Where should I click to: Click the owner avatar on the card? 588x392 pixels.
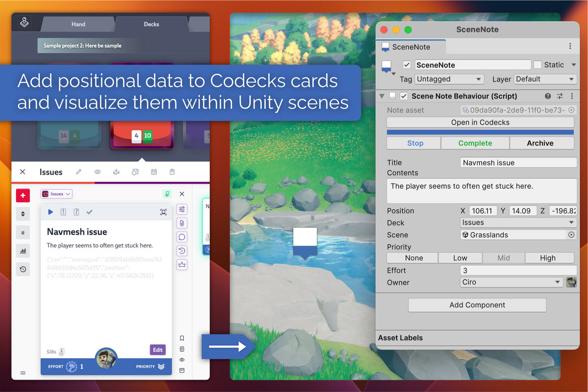pos(106,359)
